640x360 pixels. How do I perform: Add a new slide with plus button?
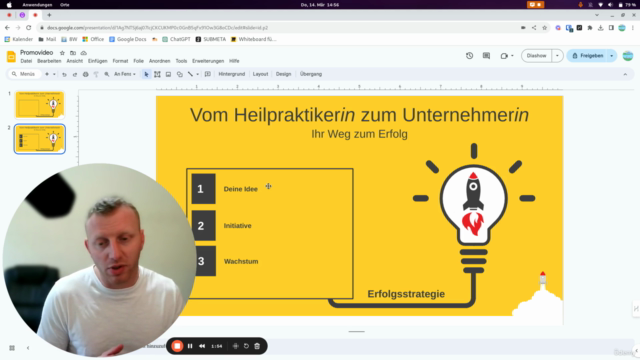tap(47, 74)
